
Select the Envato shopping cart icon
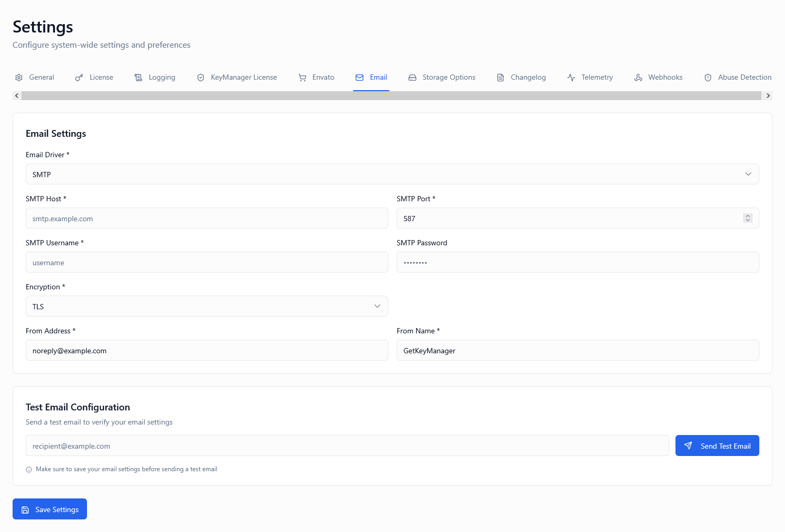(302, 77)
